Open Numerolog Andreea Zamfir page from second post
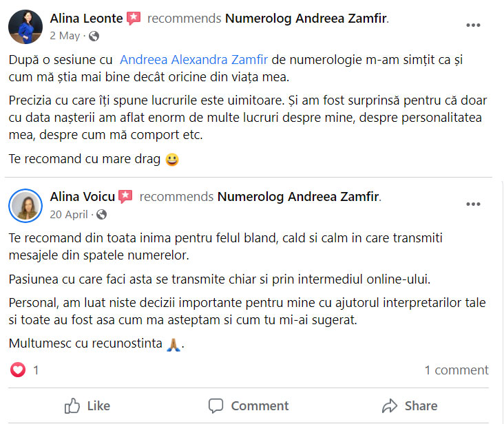This screenshot has width=504, height=424. click(x=298, y=197)
